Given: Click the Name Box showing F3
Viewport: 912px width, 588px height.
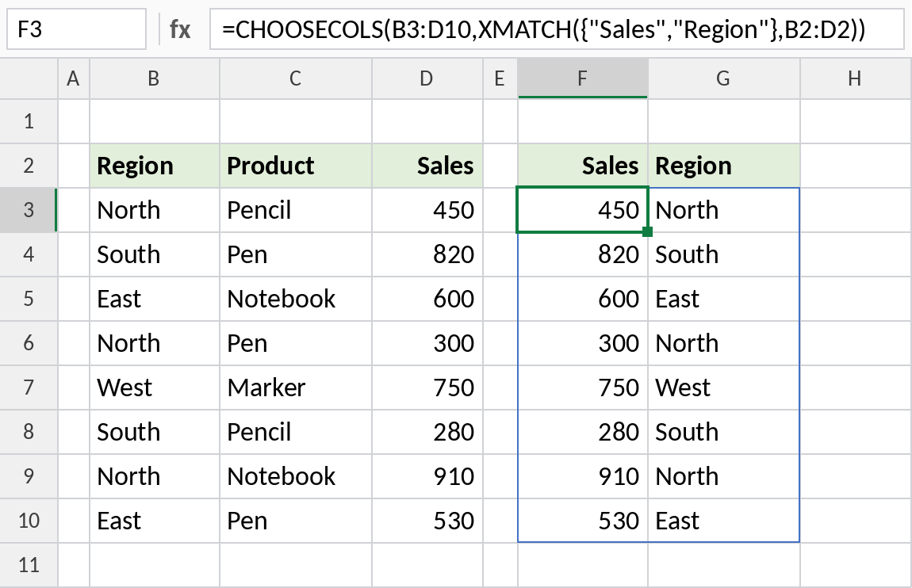Looking at the screenshot, I should point(76,29).
